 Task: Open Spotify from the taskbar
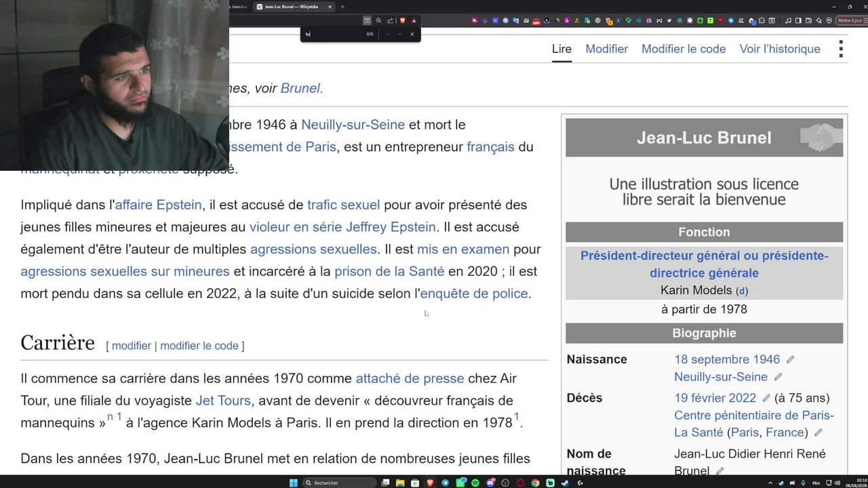point(475,483)
